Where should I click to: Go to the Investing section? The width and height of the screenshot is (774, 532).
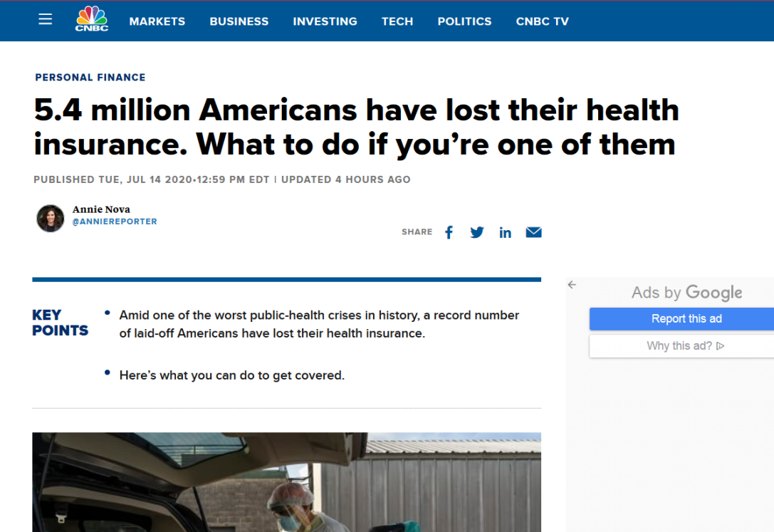325,21
